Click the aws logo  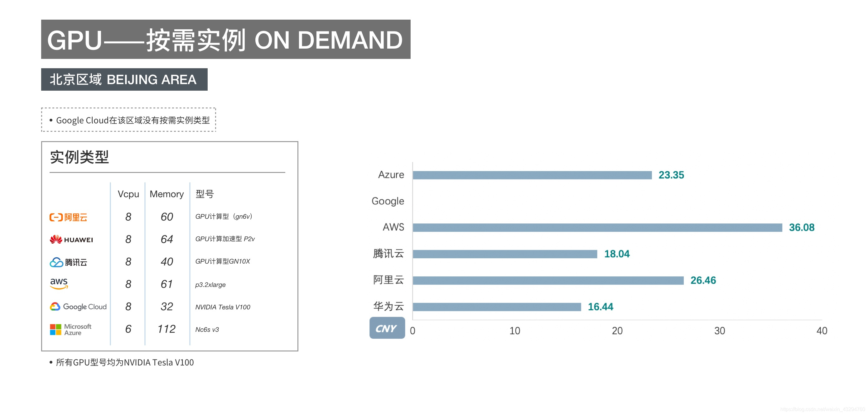click(x=59, y=283)
